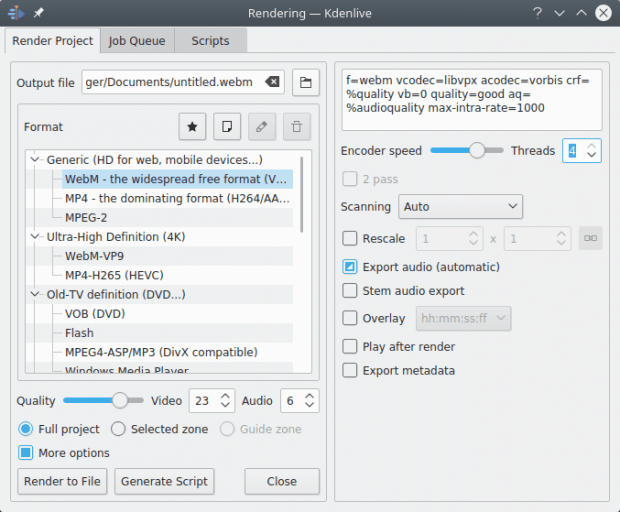The image size is (620, 512).
Task: Increase Video quality value
Action: [225, 396]
